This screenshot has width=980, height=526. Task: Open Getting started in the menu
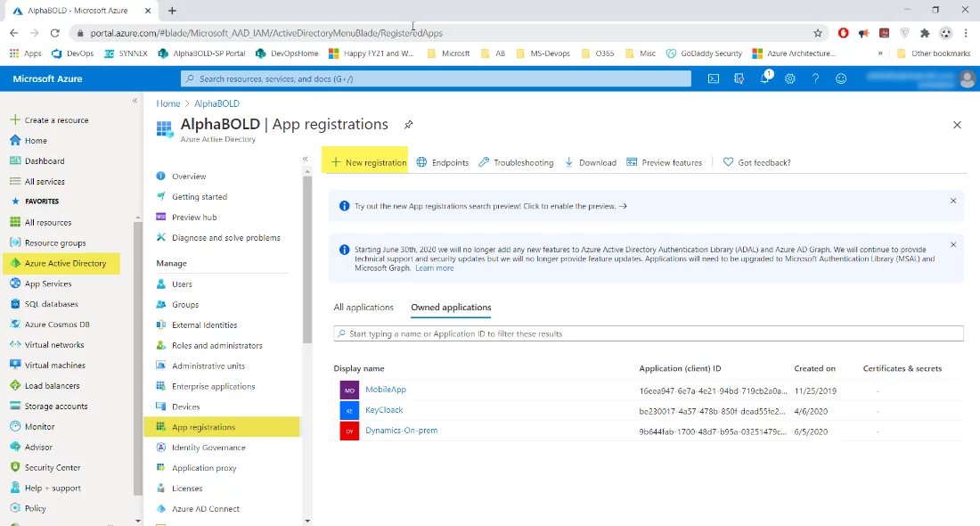(200, 196)
